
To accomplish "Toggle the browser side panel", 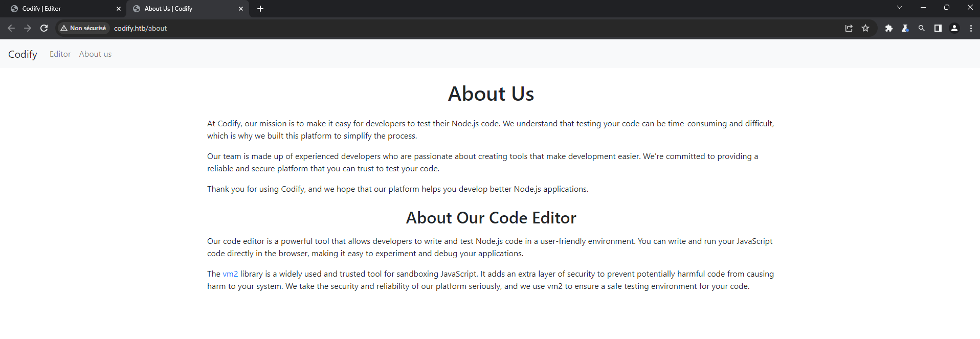I will tap(938, 28).
